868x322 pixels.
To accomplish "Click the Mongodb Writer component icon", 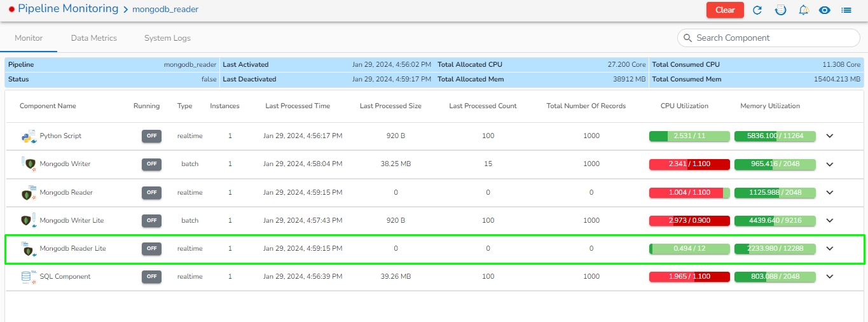I will (x=27, y=164).
